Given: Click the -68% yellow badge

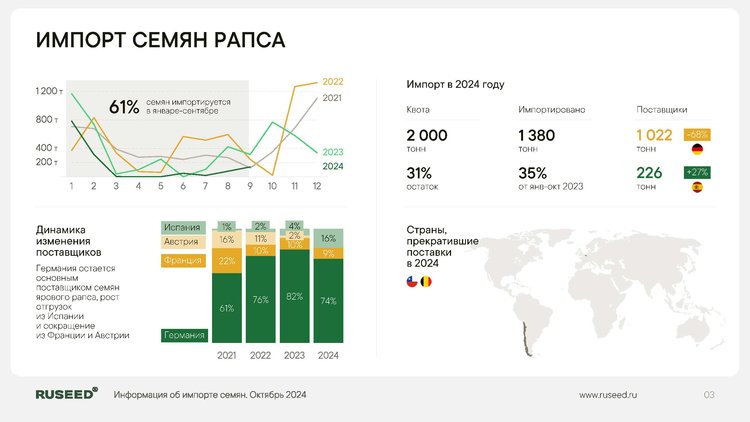Looking at the screenshot, I should 697,134.
